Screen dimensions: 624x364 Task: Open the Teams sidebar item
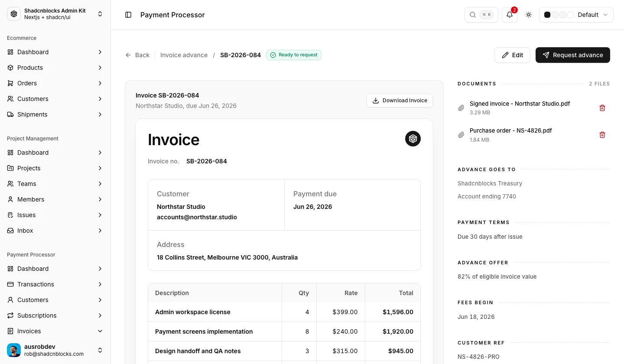coord(55,184)
